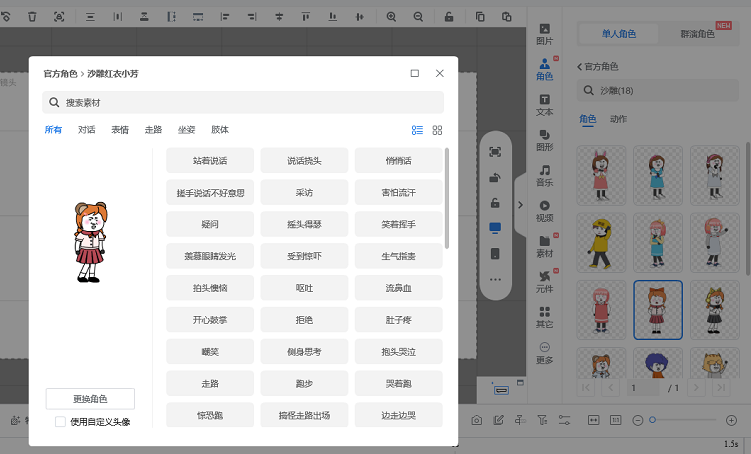The height and width of the screenshot is (454, 751).
Task: Click the three-dot more icon in floating toolbar
Action: [x=495, y=279]
